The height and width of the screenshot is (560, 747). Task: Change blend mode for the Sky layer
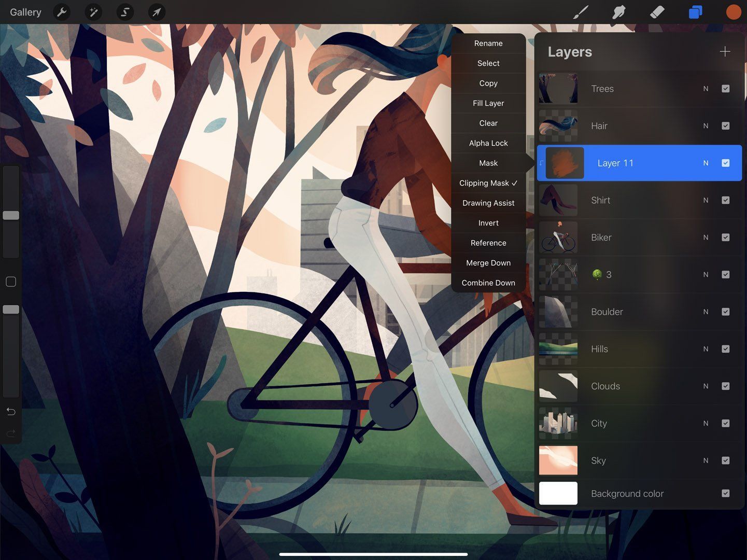point(706,460)
